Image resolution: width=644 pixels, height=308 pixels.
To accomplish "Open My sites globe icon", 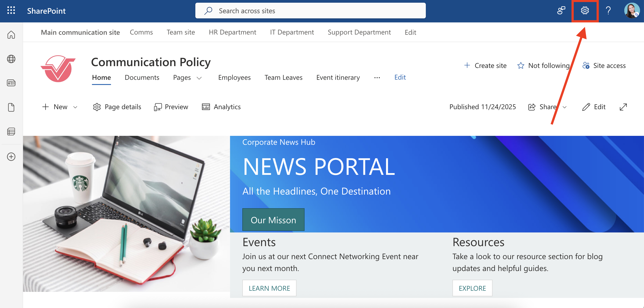I will point(11,59).
